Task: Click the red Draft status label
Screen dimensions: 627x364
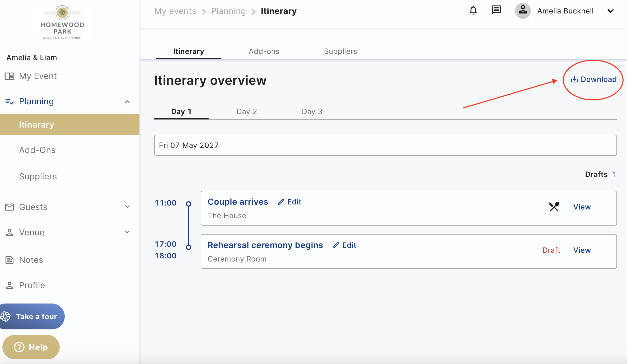Action: (x=551, y=250)
